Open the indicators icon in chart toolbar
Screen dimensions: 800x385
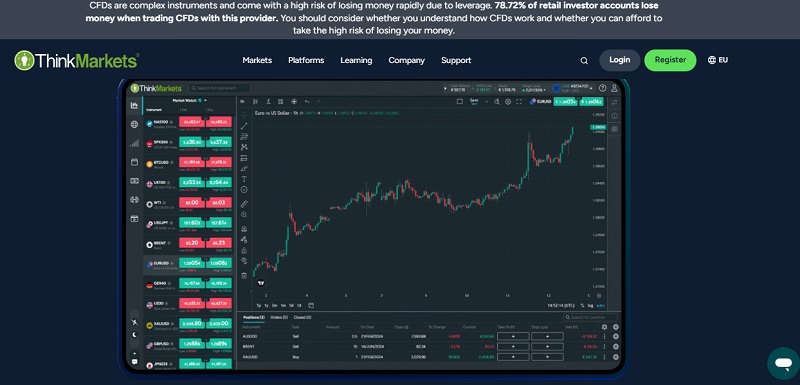point(268,101)
